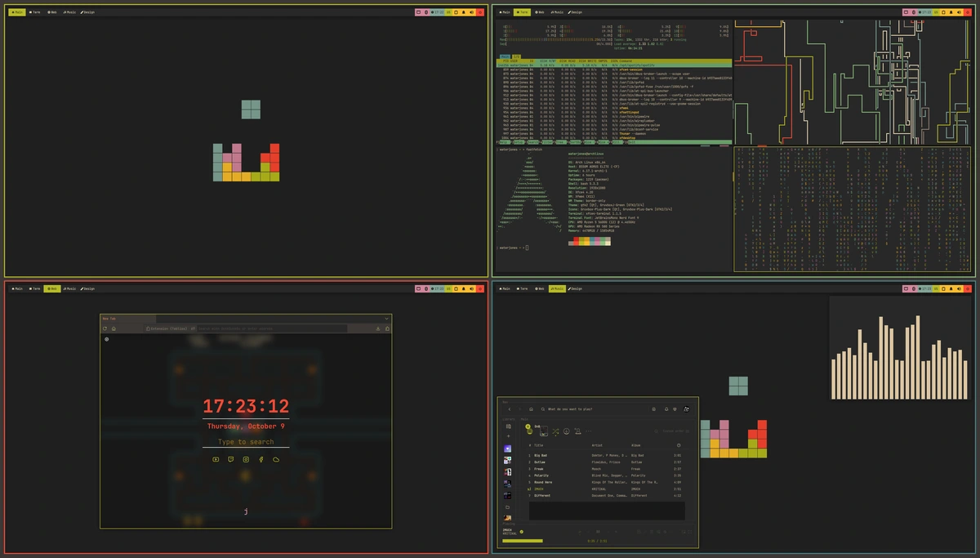Expand the browser tab list chevron
The height and width of the screenshot is (558, 980).
click(386, 318)
